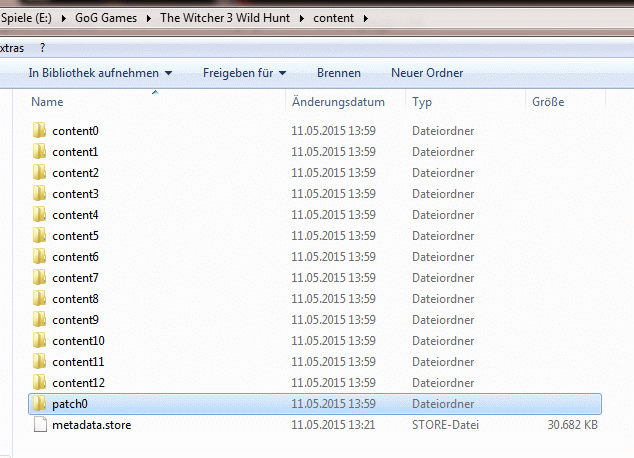This screenshot has height=458, width=634.
Task: Sort by Größe column header
Action: pyautogui.click(x=548, y=102)
